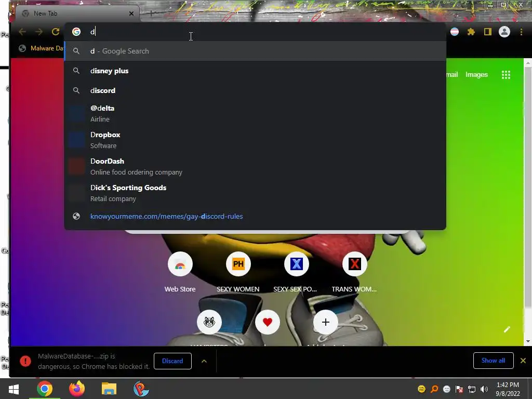Open the red heart shortcut tile
The image size is (532, 399).
(x=268, y=322)
